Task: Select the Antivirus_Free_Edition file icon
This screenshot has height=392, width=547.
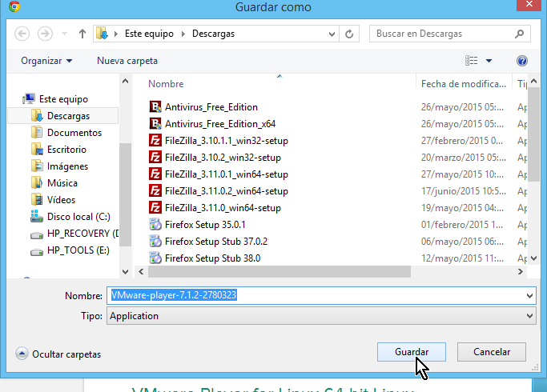Action: [x=155, y=107]
